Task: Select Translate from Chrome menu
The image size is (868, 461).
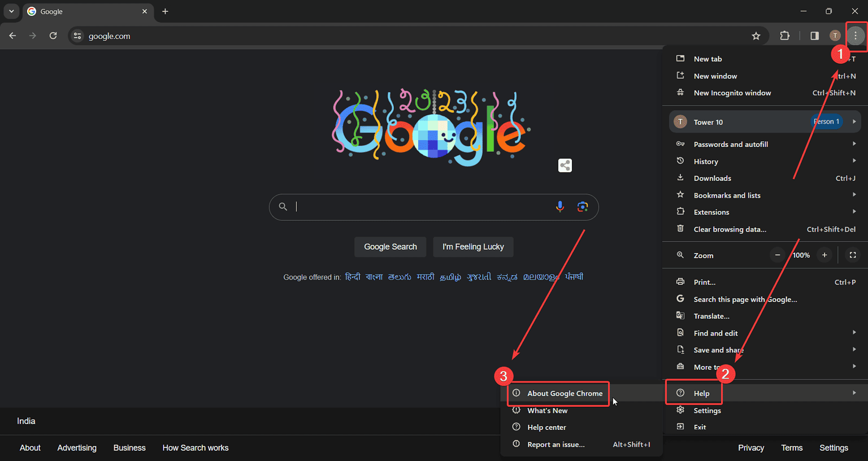Action: (x=765, y=316)
